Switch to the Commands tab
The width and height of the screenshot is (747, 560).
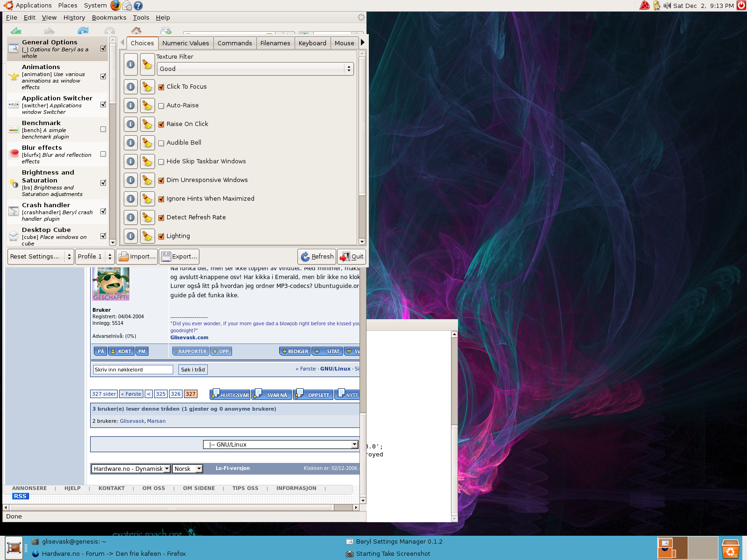click(x=235, y=43)
